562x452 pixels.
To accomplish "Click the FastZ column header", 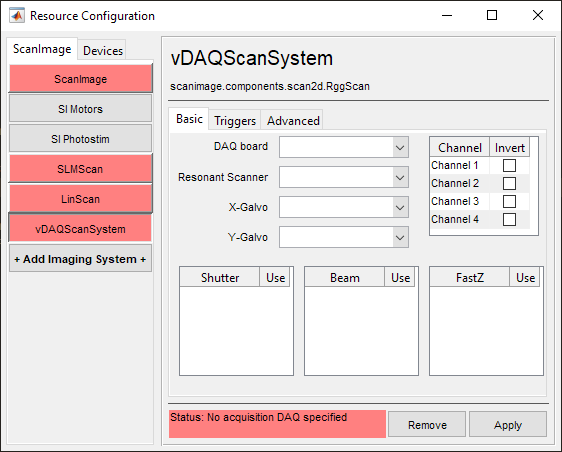I will [x=470, y=278].
